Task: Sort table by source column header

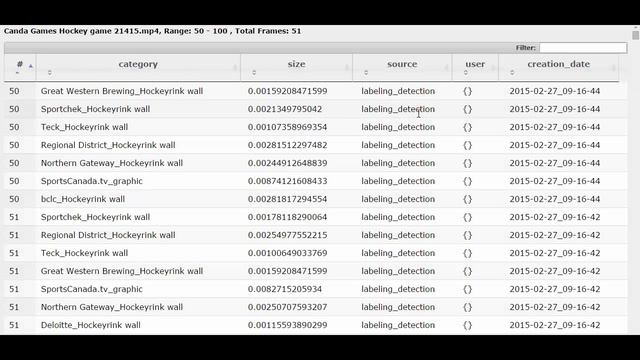Action: click(402, 67)
